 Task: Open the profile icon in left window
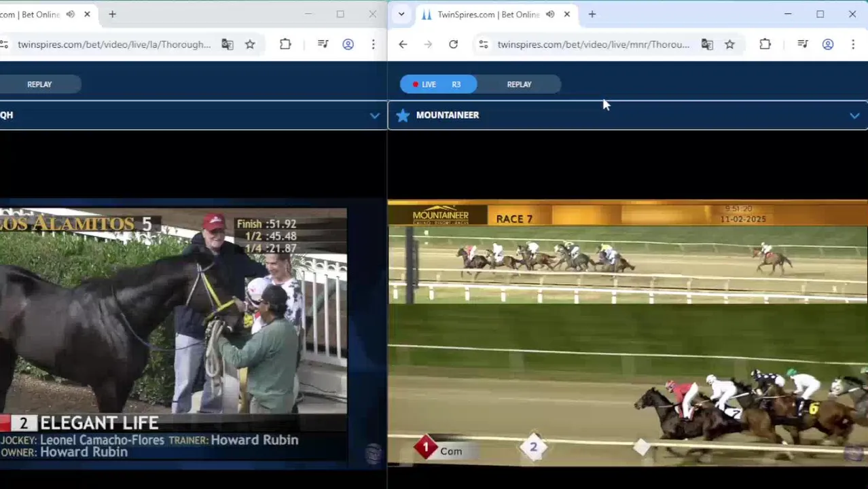tap(348, 44)
